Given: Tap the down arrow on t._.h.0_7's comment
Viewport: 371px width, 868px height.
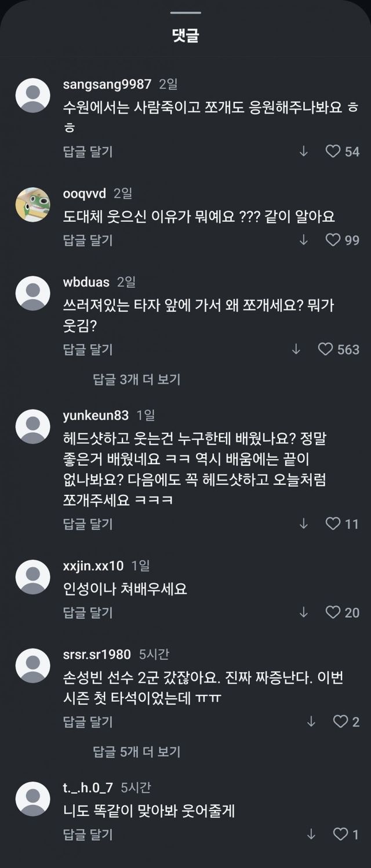Looking at the screenshot, I should tap(311, 834).
